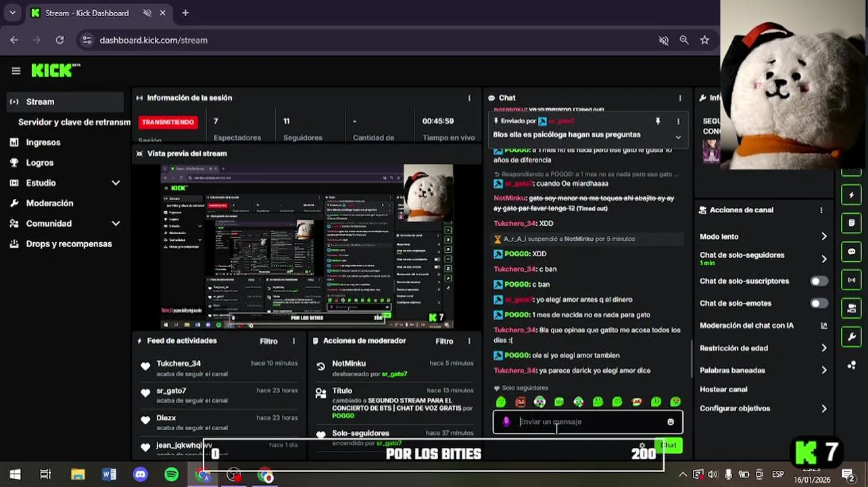Viewport: 868px width, 487px height.
Task: Open a new browser tab with plus button
Action: 185,13
